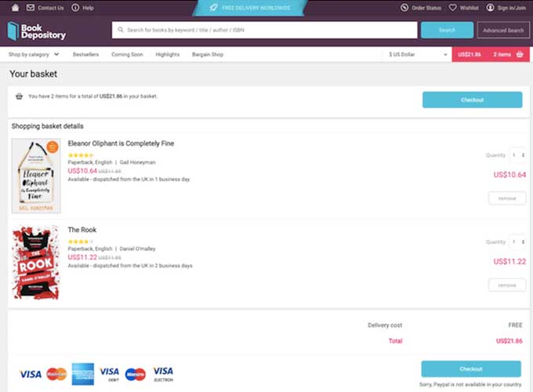Click the Maestro logo
The height and width of the screenshot is (392, 533).
tap(136, 374)
